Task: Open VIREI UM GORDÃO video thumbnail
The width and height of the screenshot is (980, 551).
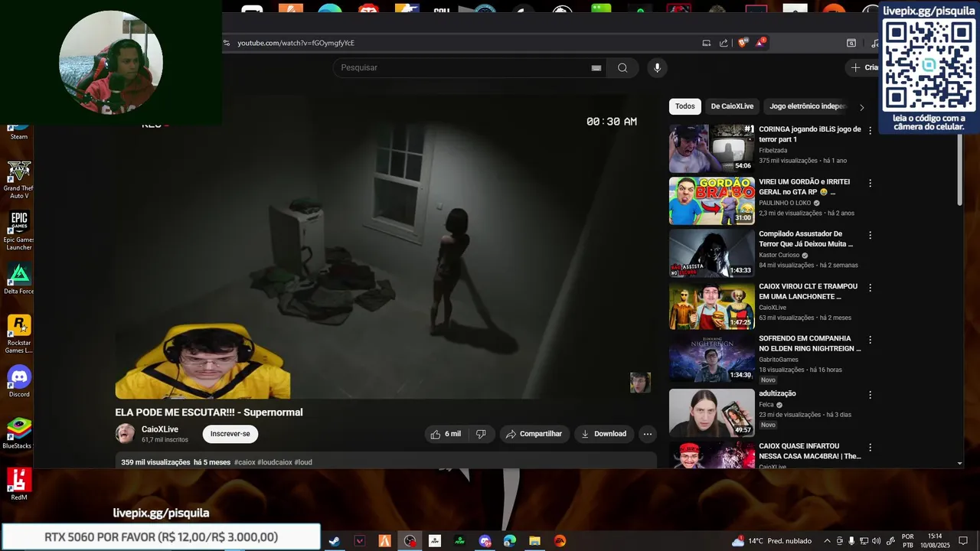Action: click(712, 201)
